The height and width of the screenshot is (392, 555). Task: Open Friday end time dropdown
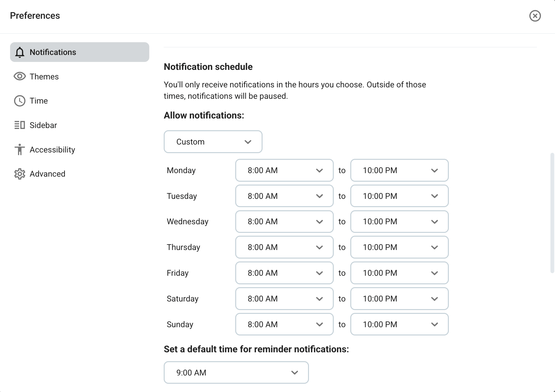click(399, 273)
